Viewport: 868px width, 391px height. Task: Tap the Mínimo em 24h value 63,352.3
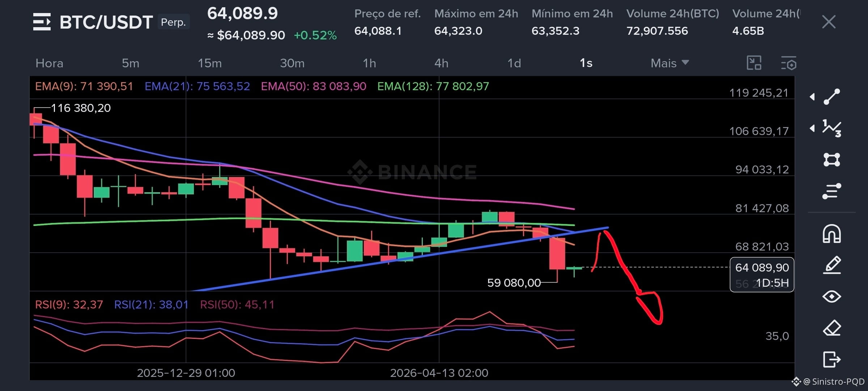tap(555, 31)
